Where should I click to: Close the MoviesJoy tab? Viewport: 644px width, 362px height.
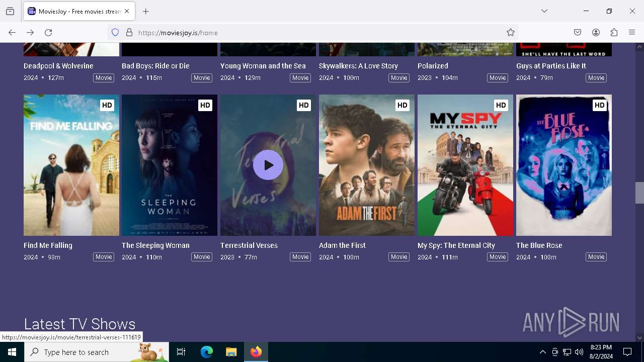pos(127,11)
